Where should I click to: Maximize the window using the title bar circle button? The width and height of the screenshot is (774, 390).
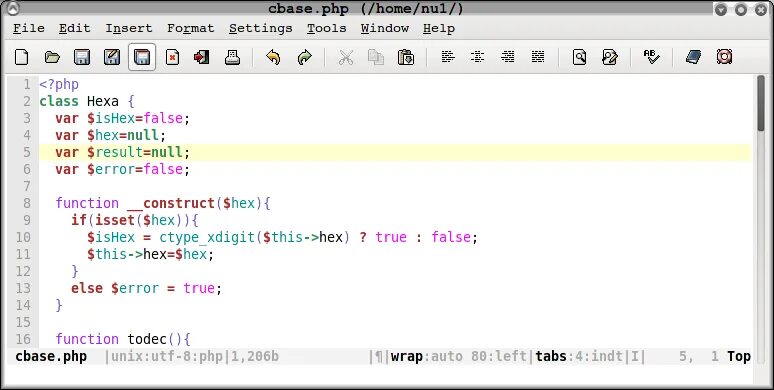(x=741, y=9)
